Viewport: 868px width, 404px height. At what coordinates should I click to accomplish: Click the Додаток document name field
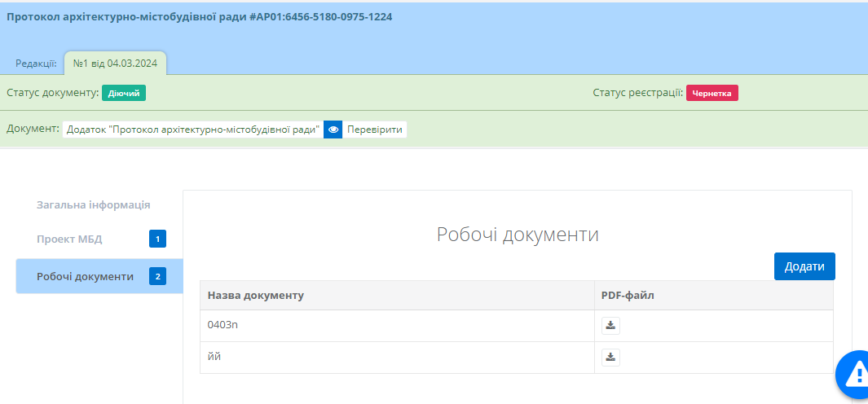pyautogui.click(x=192, y=130)
